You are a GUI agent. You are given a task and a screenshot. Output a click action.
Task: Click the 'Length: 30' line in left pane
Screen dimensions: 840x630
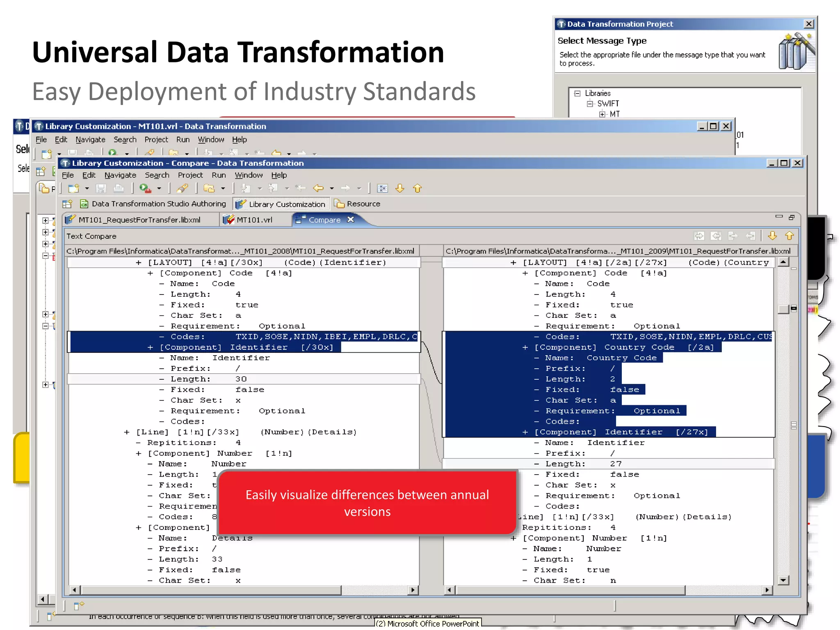point(244,379)
